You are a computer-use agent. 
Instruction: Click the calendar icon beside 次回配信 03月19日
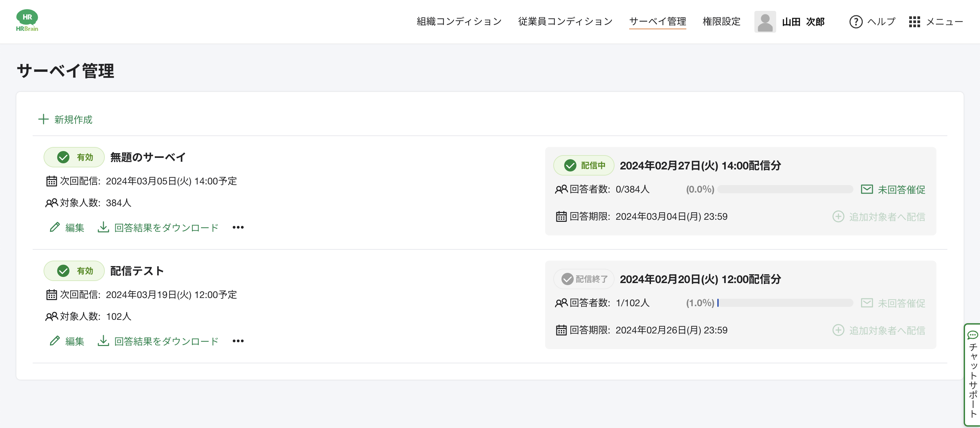point(51,295)
